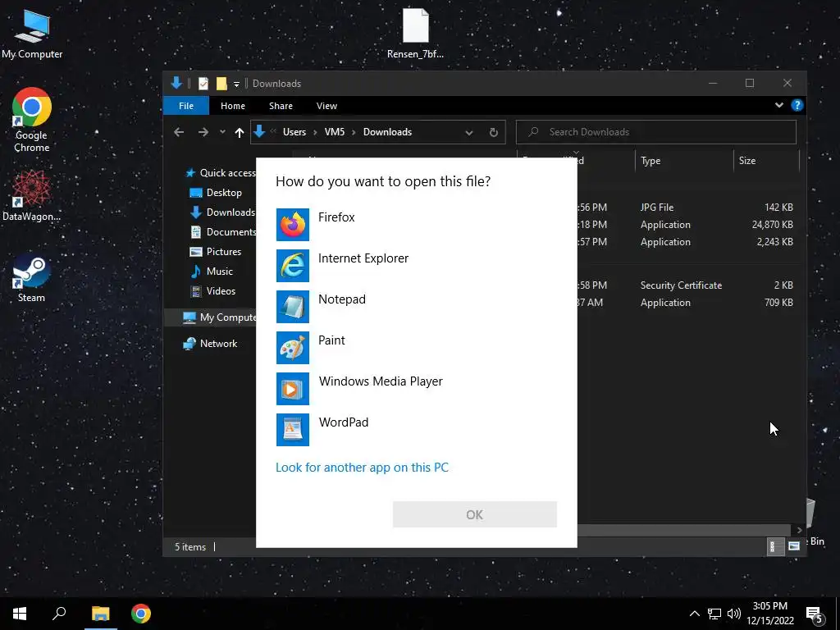Screen dimensions: 840x630
Task: Click the horizontal scrollbar right arrow
Action: pyautogui.click(x=799, y=530)
